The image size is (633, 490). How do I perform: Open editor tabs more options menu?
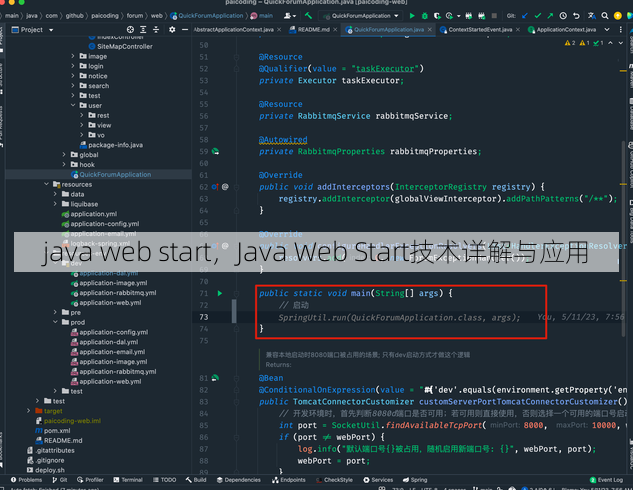pos(620,29)
